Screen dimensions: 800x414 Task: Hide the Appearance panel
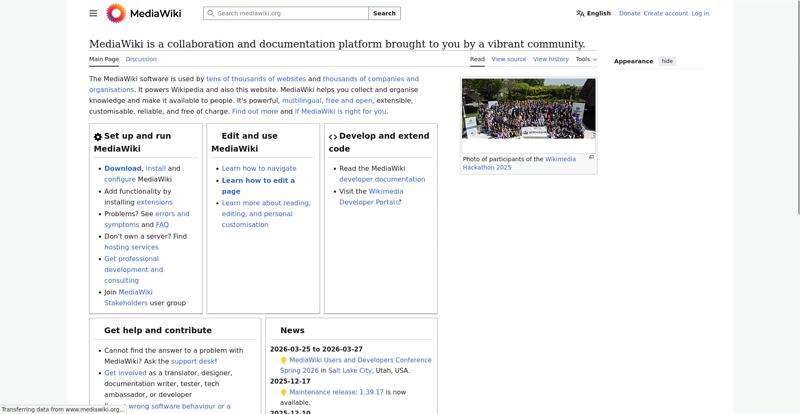click(x=667, y=61)
